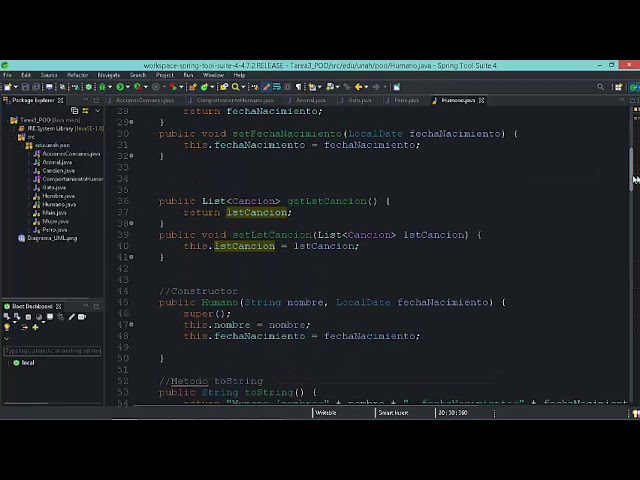
Task: Click the pencil icon in Boot Dashboard
Action: coord(71,317)
